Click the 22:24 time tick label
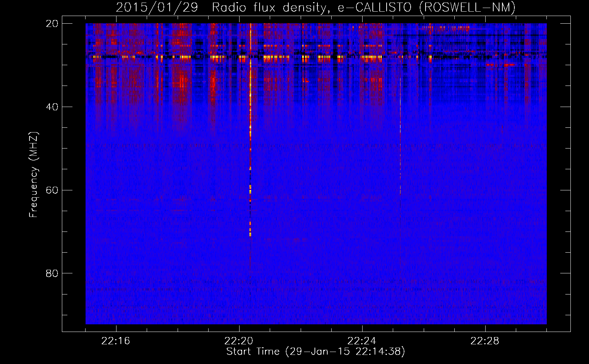Viewport: 589px width, 364px height. pos(362,341)
